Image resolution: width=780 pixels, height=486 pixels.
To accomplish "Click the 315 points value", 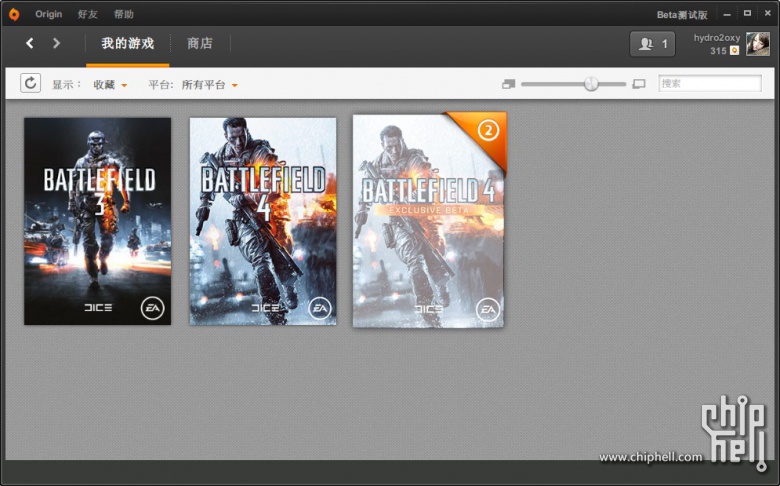I will click(718, 51).
